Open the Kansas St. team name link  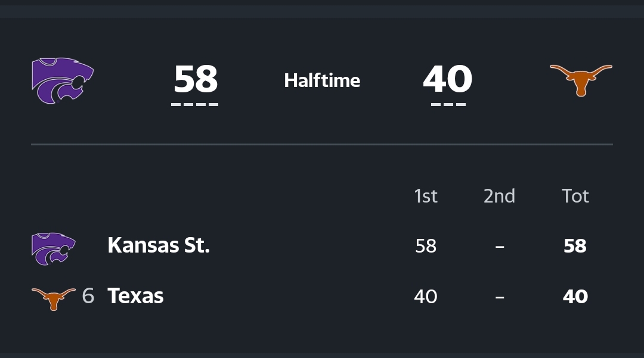tap(159, 245)
